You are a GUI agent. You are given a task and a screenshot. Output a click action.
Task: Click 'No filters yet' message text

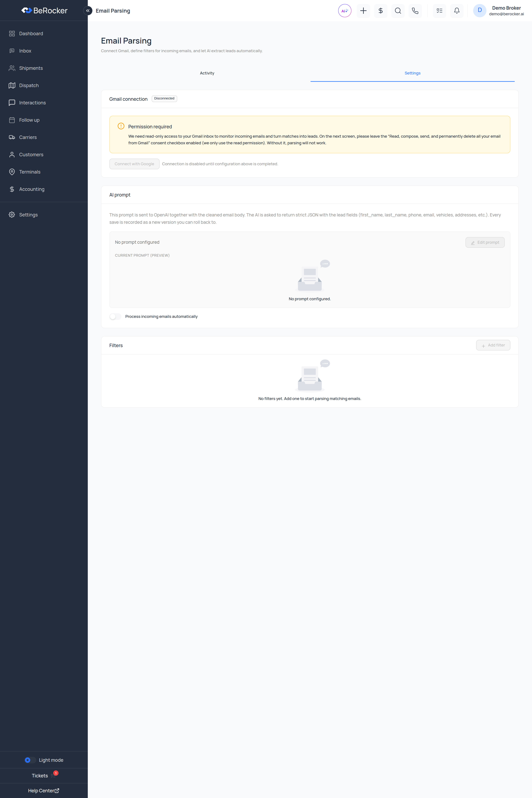[x=310, y=399]
